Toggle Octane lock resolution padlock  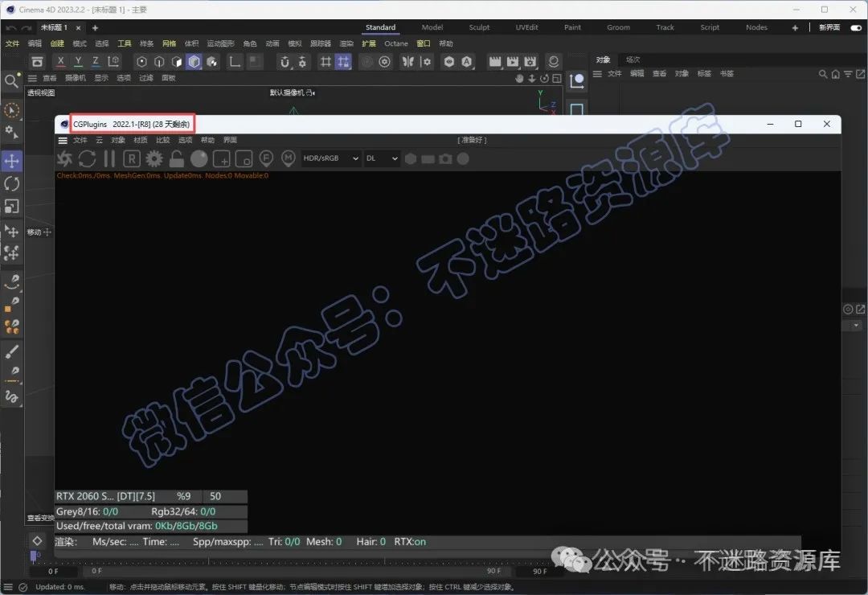pyautogui.click(x=177, y=159)
